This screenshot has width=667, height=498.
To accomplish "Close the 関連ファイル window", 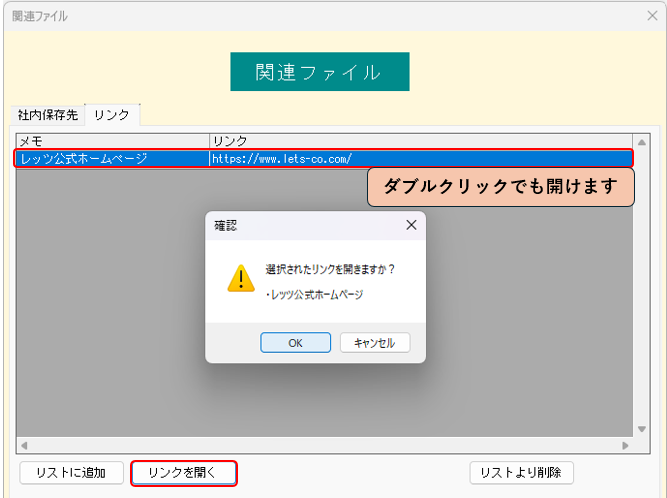I will pyautogui.click(x=652, y=15).
